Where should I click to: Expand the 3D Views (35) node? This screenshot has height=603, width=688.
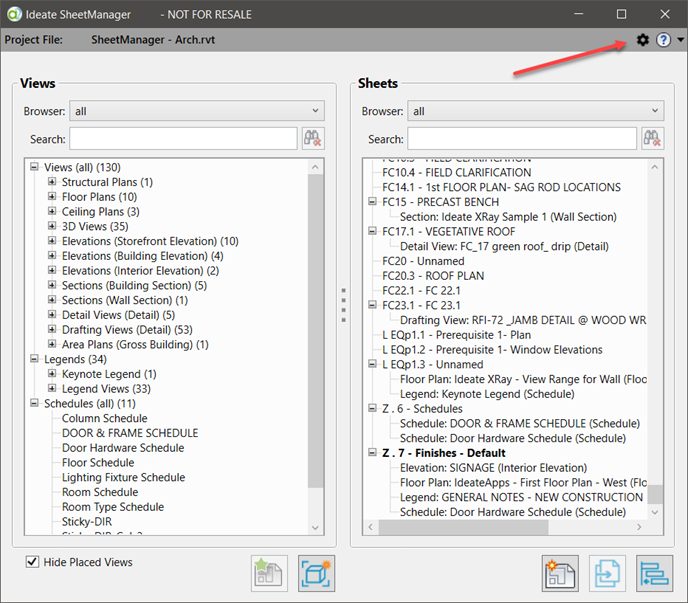pos(52,227)
